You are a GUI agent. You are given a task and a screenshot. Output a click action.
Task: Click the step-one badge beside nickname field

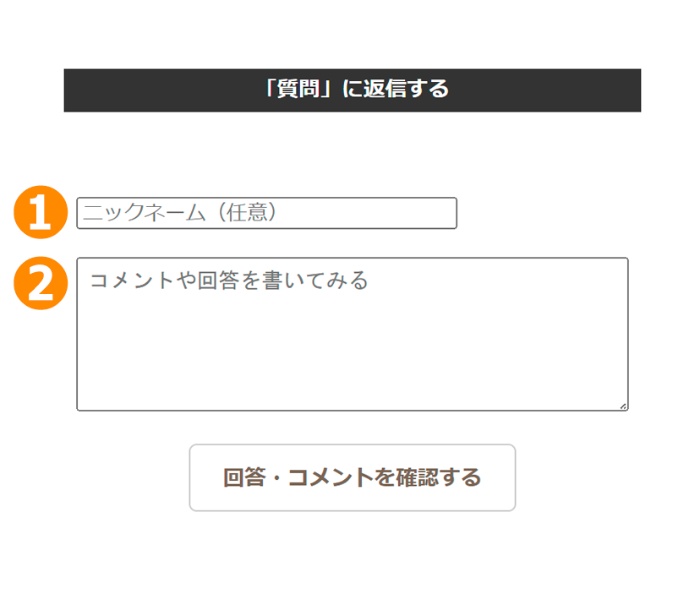(41, 212)
